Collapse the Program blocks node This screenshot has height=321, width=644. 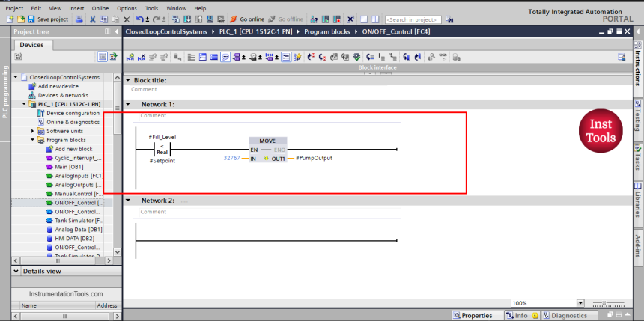point(33,140)
